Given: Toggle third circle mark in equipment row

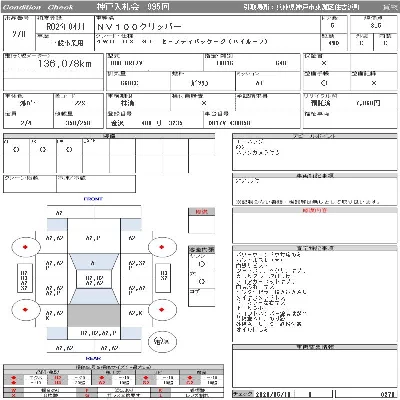Looking at the screenshot, I should point(69,150).
